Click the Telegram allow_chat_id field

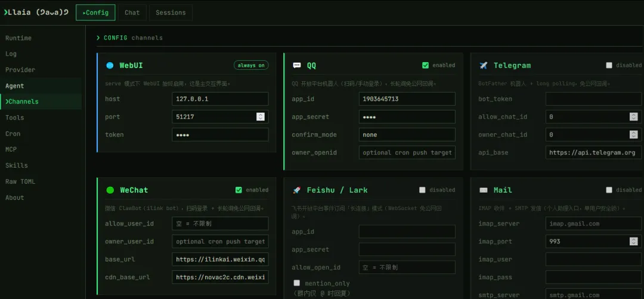(593, 117)
